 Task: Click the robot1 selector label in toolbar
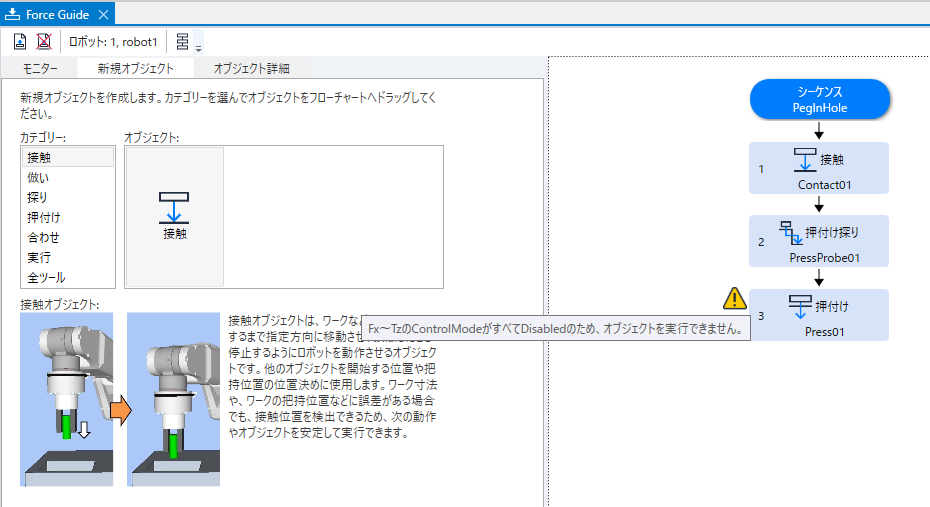tap(113, 41)
